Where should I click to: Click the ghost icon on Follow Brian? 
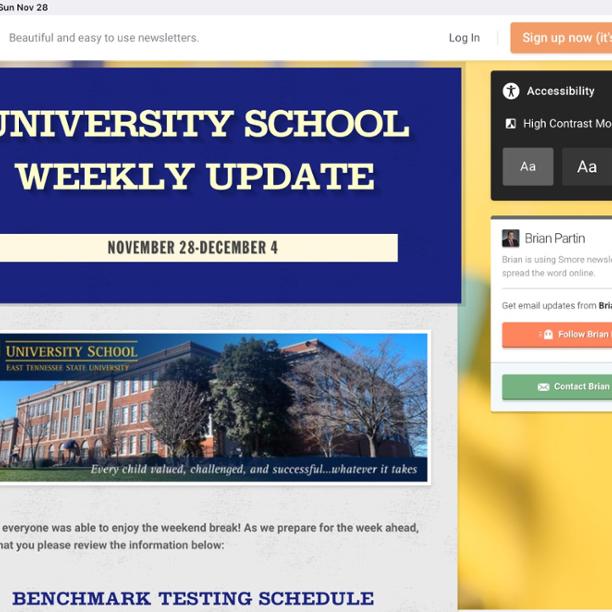point(547,334)
